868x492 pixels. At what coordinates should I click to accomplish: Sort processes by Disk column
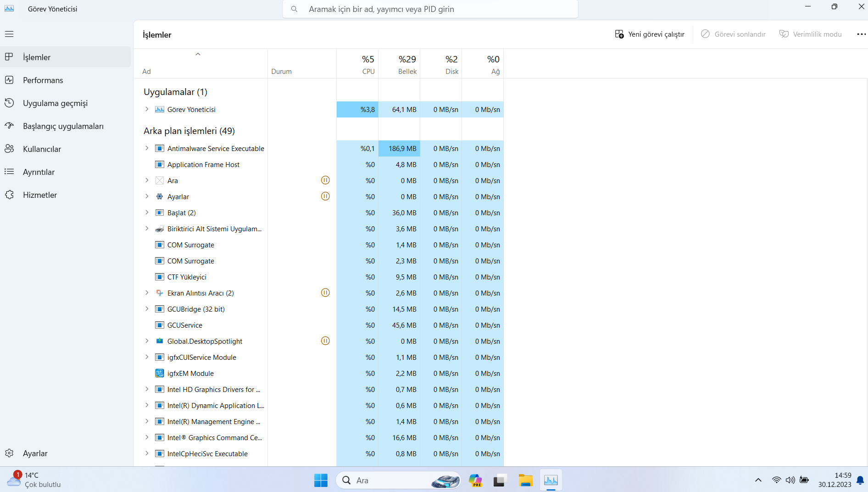point(441,64)
